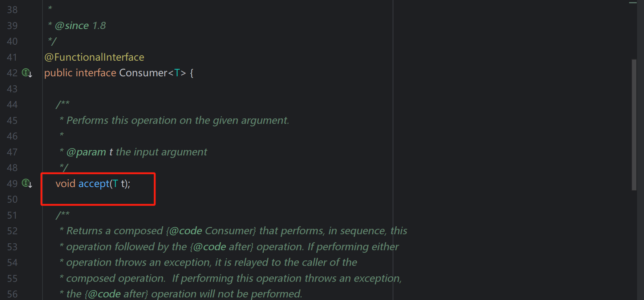Click line number 41 in gutter

pyautogui.click(x=12, y=57)
